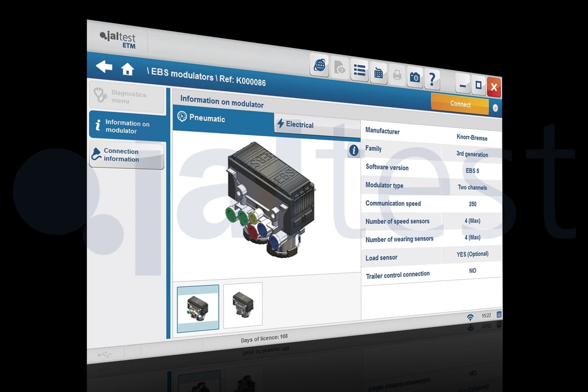Open help with question mark icon

(x=432, y=79)
